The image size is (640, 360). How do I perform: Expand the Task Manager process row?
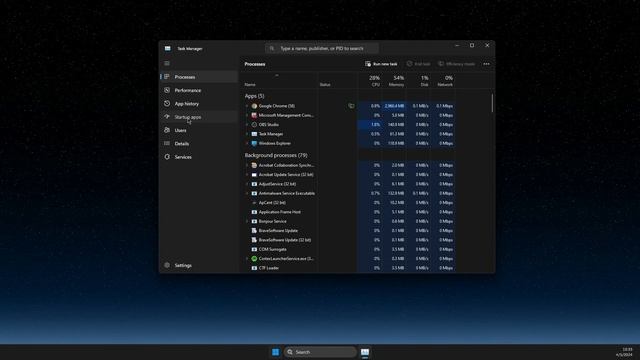247,134
